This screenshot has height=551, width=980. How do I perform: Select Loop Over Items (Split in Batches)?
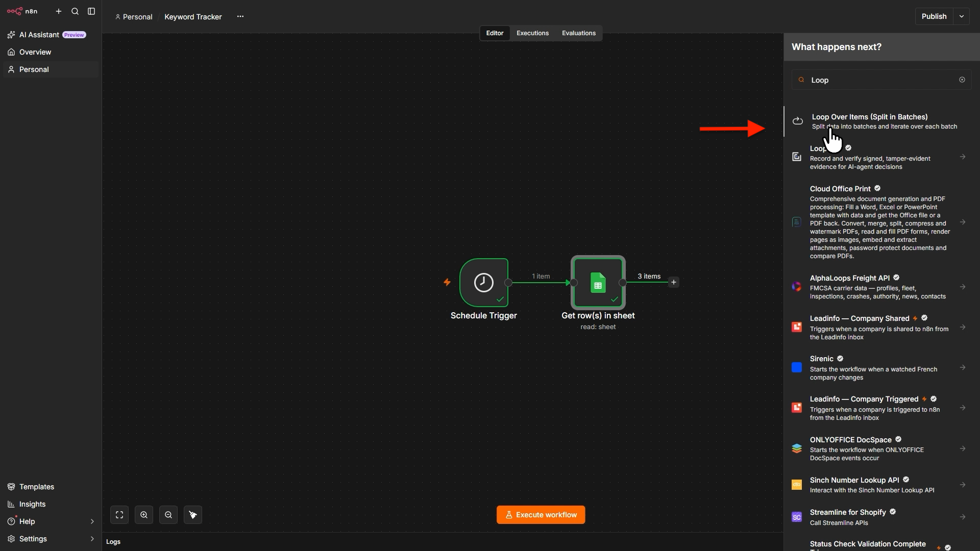pos(882,121)
